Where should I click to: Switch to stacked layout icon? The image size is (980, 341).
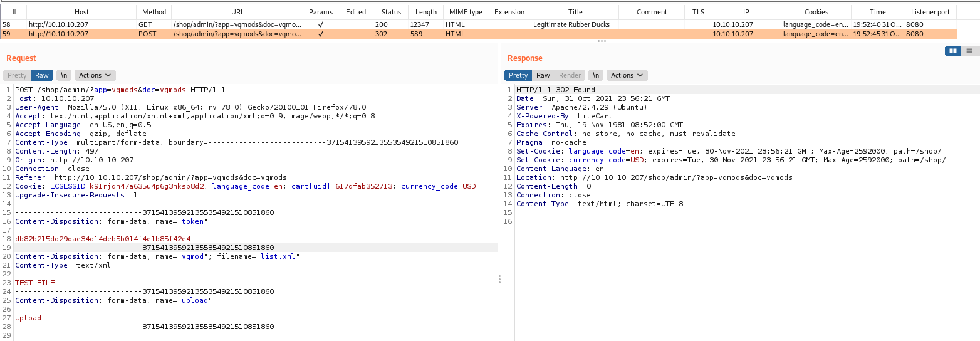point(969,51)
